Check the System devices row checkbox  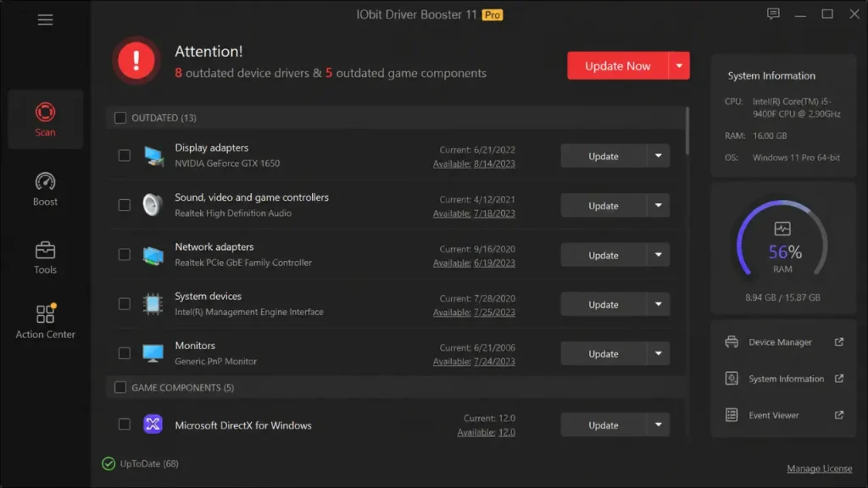pyautogui.click(x=125, y=304)
